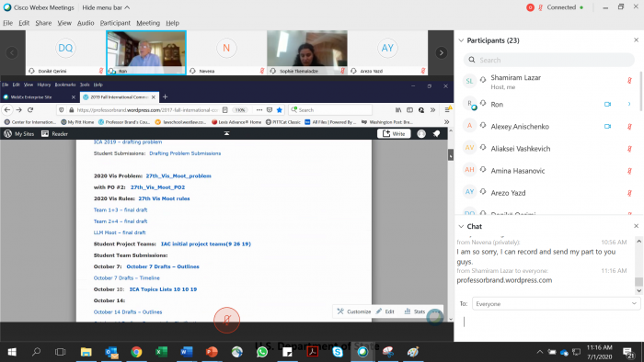Go forward in Firefox browser
The width and height of the screenshot is (644, 362).
[x=19, y=110]
